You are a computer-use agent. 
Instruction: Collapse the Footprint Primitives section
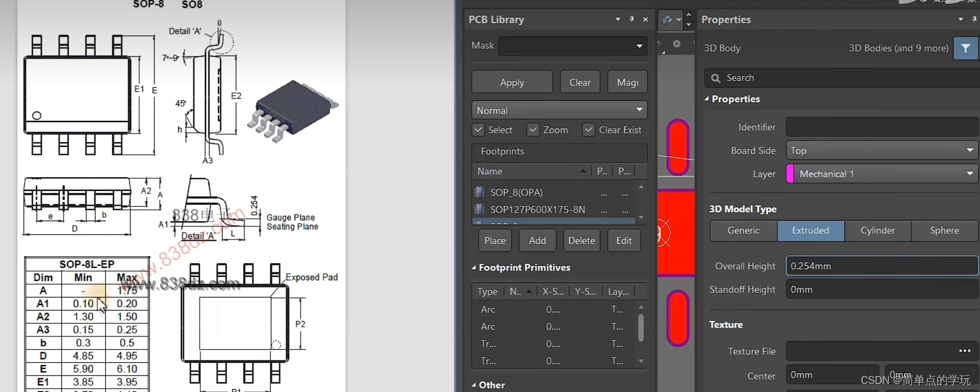[x=474, y=268]
